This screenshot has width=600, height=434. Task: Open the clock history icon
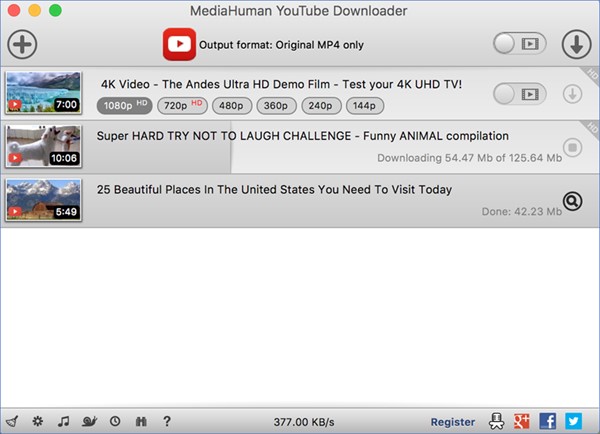pyautogui.click(x=115, y=421)
